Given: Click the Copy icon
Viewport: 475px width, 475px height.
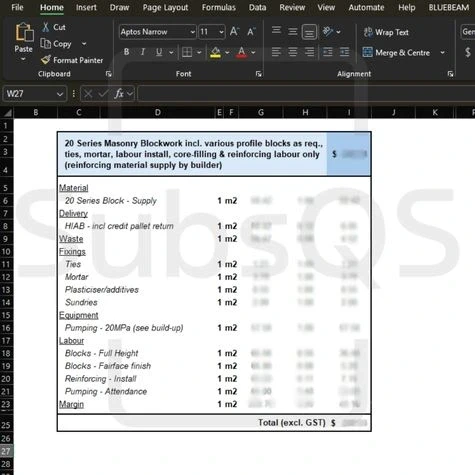Looking at the screenshot, I should (45, 43).
